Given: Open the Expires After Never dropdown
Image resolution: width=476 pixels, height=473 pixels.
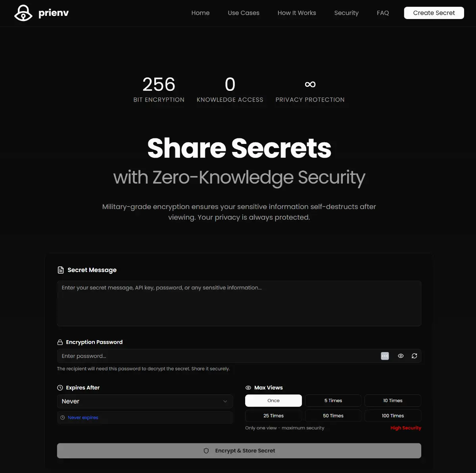Looking at the screenshot, I should click(145, 401).
